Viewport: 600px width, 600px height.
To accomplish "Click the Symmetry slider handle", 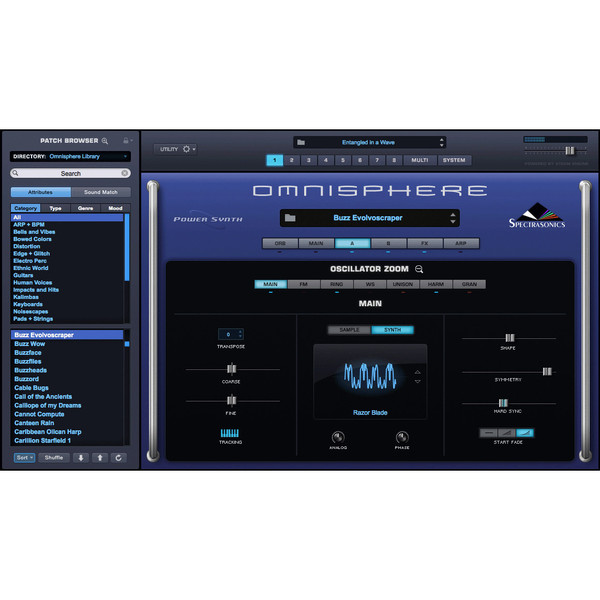I will (x=547, y=371).
